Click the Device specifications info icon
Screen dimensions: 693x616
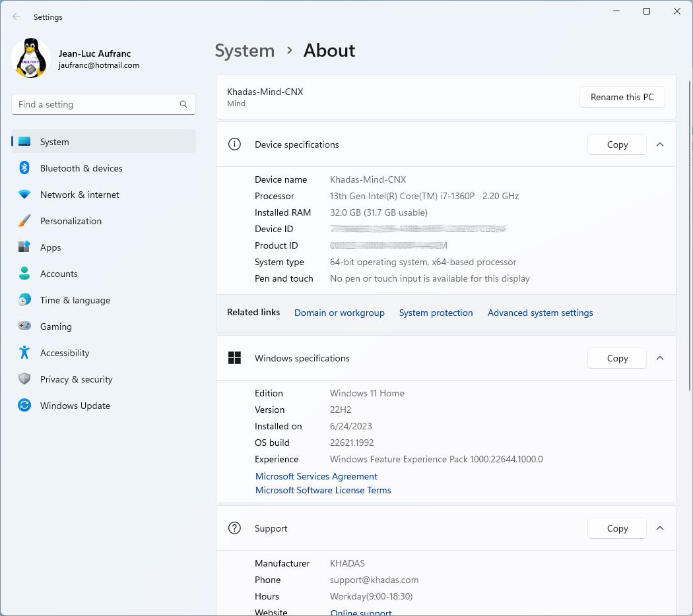pyautogui.click(x=234, y=144)
